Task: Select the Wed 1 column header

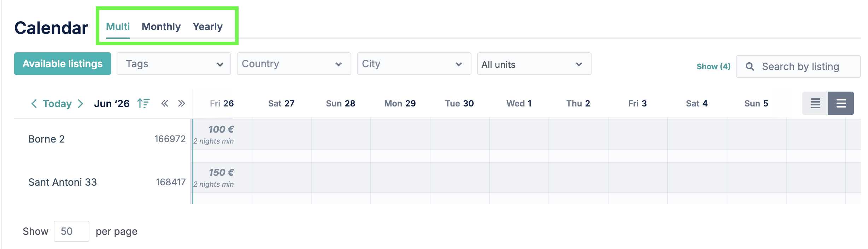Action: click(519, 103)
